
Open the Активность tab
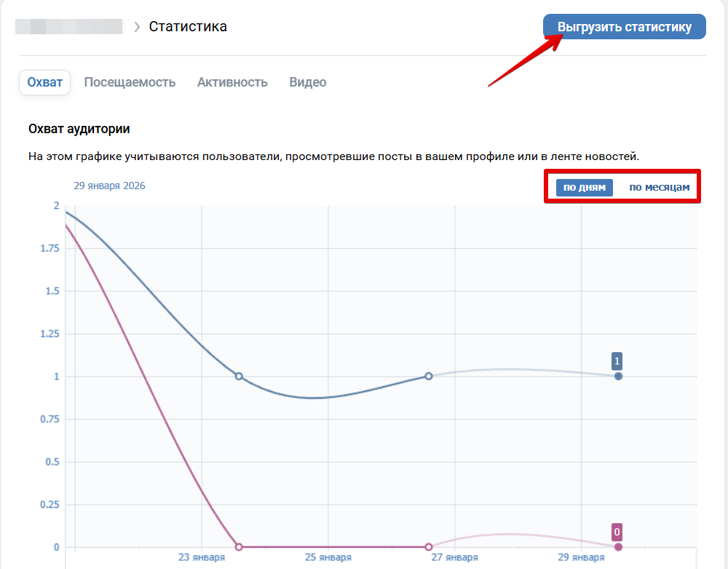pos(232,83)
